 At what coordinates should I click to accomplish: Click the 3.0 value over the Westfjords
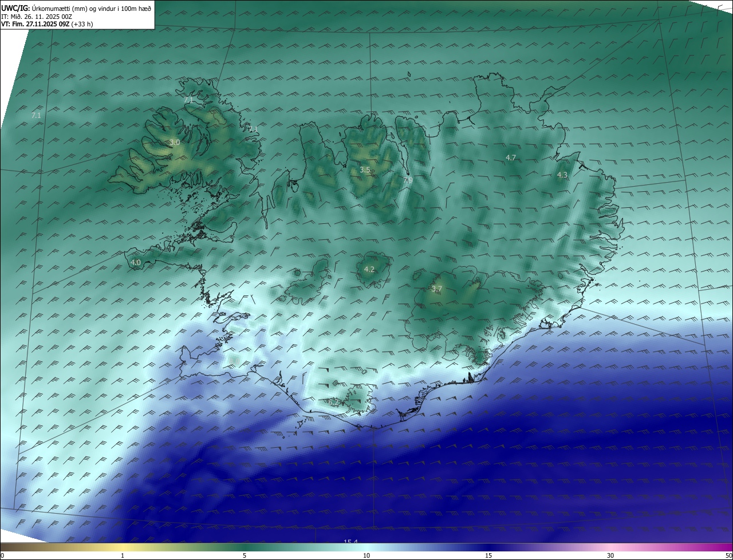tap(175, 142)
